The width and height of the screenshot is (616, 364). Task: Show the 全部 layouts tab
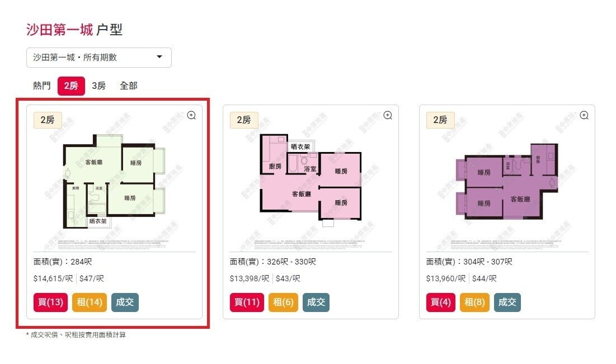[128, 86]
